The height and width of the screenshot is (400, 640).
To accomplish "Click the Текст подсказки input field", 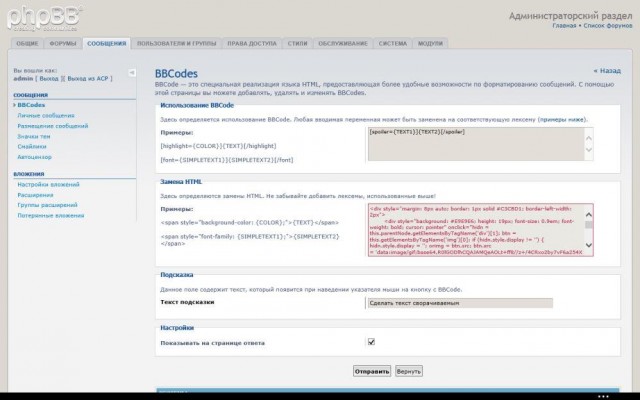I will tap(456, 302).
